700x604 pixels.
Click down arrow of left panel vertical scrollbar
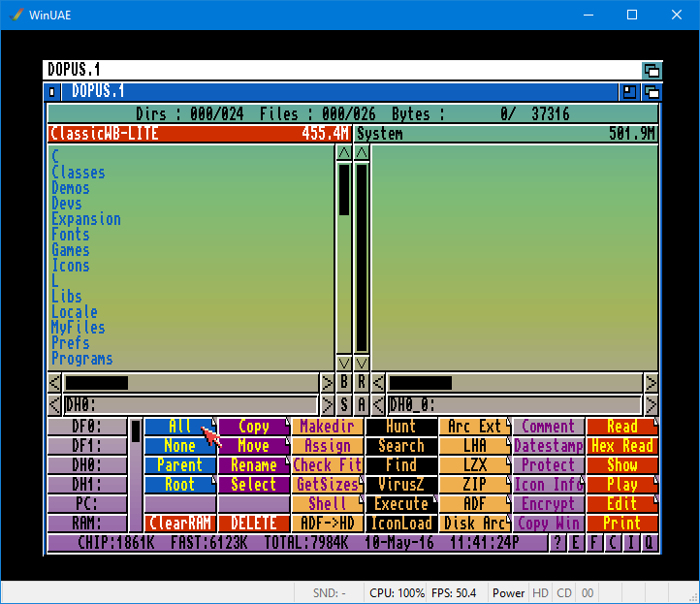click(x=343, y=363)
